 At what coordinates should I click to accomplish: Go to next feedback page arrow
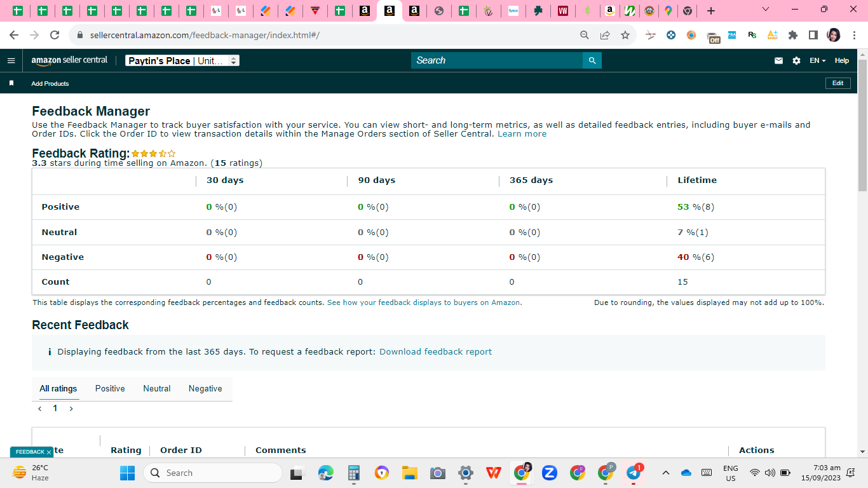(x=71, y=409)
